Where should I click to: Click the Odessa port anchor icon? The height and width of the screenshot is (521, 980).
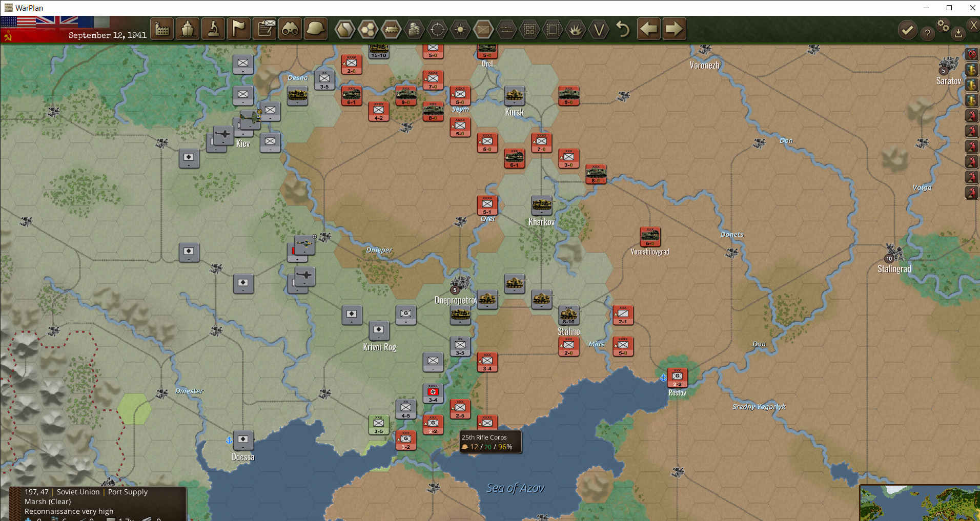(x=229, y=440)
